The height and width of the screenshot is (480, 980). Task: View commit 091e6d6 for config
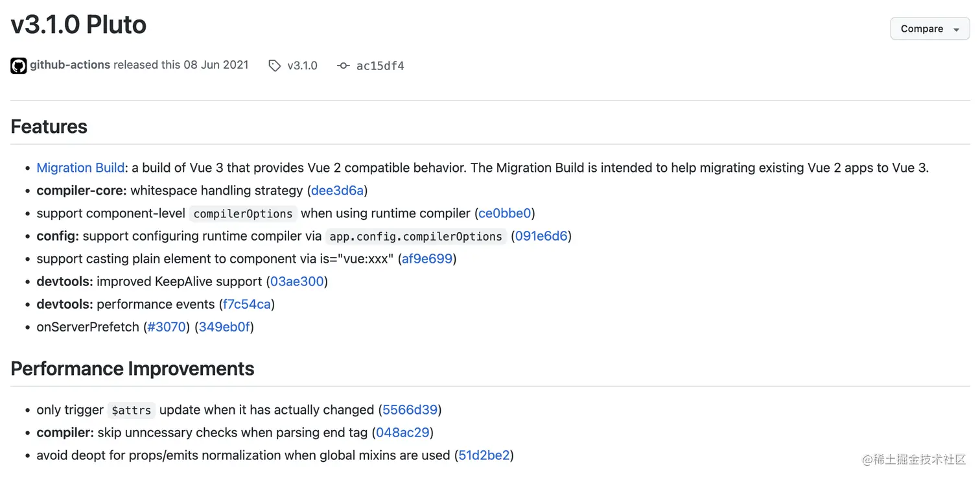[541, 236]
